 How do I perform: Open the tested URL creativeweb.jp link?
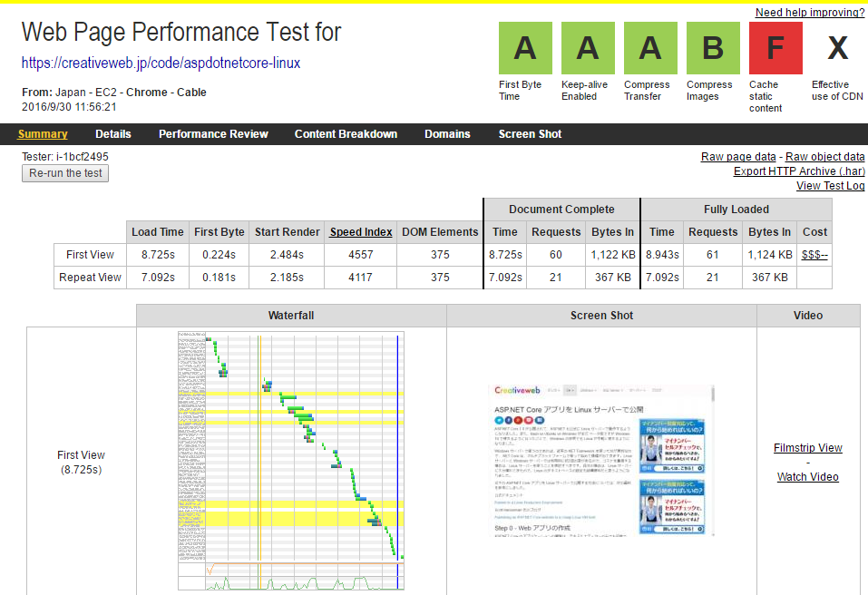tap(161, 63)
